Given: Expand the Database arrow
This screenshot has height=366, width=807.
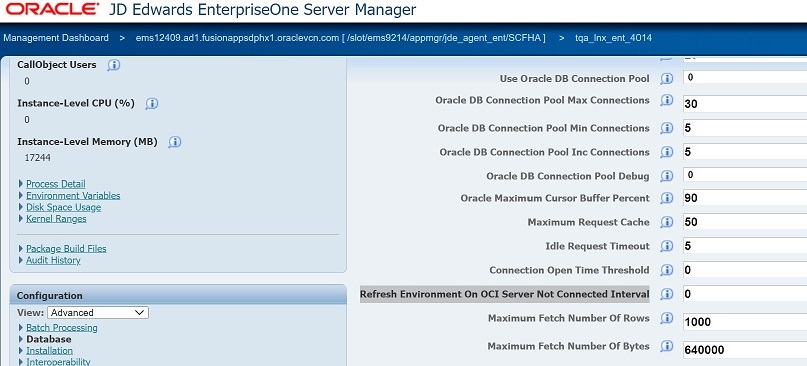Looking at the screenshot, I should coord(21,339).
